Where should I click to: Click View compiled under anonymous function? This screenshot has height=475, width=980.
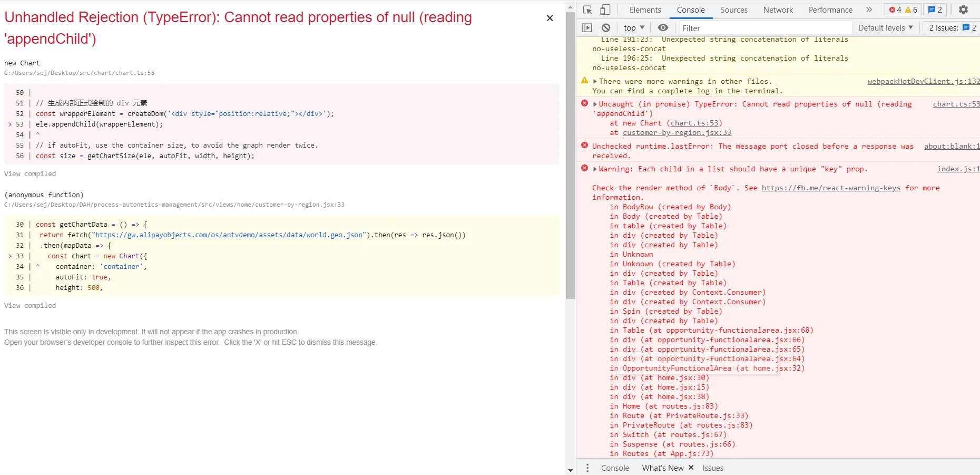point(30,305)
